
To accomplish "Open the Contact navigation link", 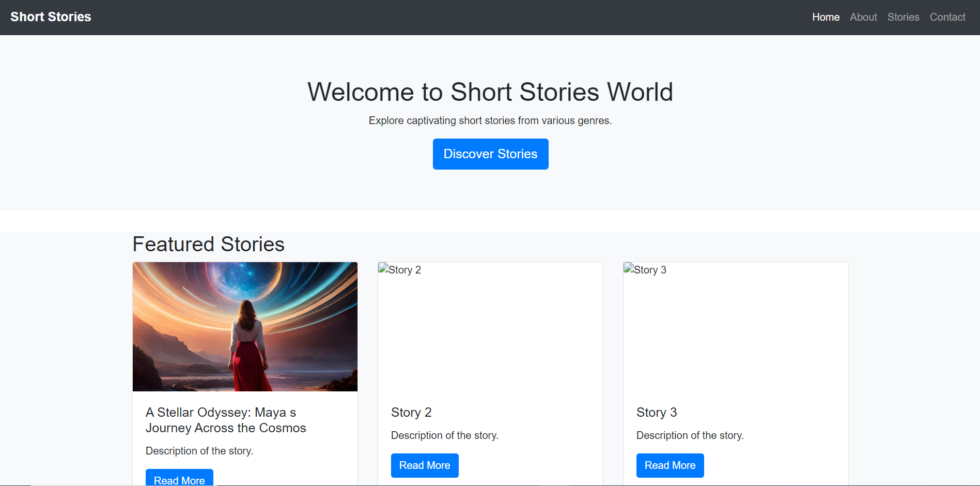I will (x=947, y=17).
